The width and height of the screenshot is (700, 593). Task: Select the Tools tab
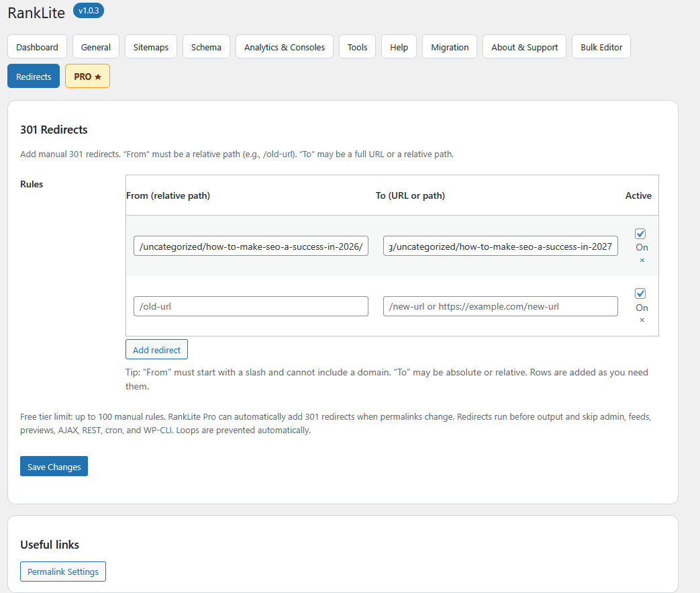click(x=357, y=47)
